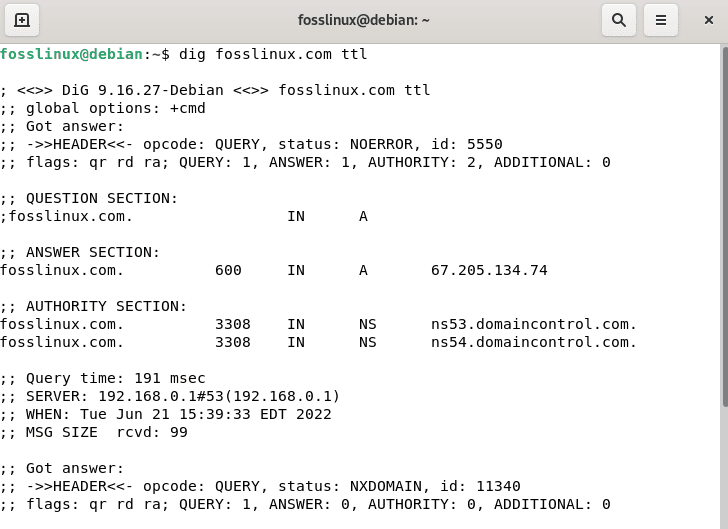The height and width of the screenshot is (529, 728).
Task: Close the terminal window
Action: (x=708, y=20)
